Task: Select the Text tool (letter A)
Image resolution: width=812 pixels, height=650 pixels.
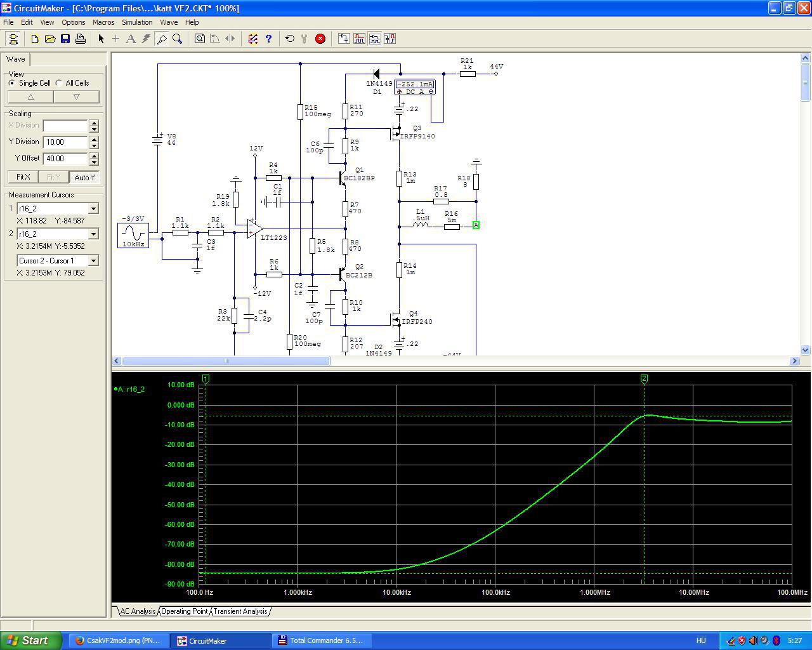Action: [x=131, y=39]
